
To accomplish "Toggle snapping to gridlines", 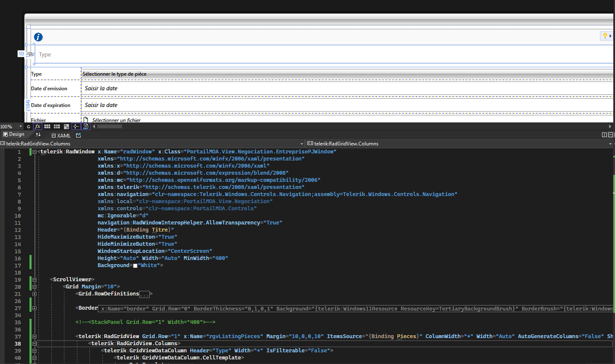I will pos(57,127).
